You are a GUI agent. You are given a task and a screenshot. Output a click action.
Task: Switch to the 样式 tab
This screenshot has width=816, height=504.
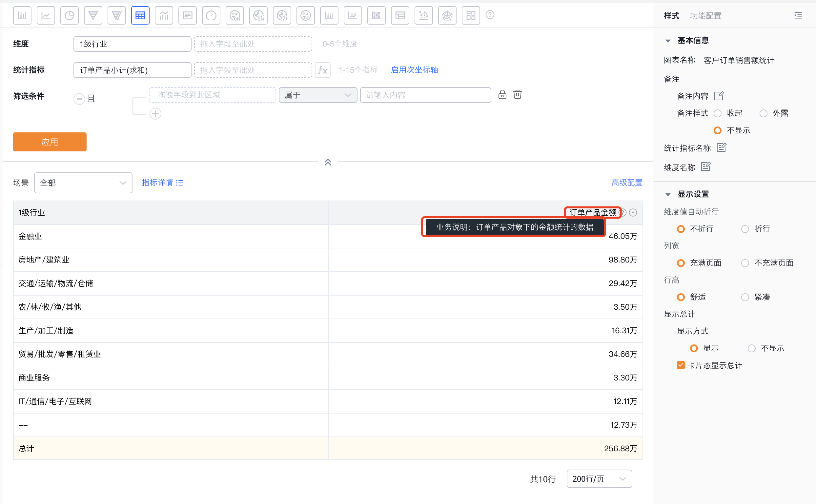tap(671, 16)
